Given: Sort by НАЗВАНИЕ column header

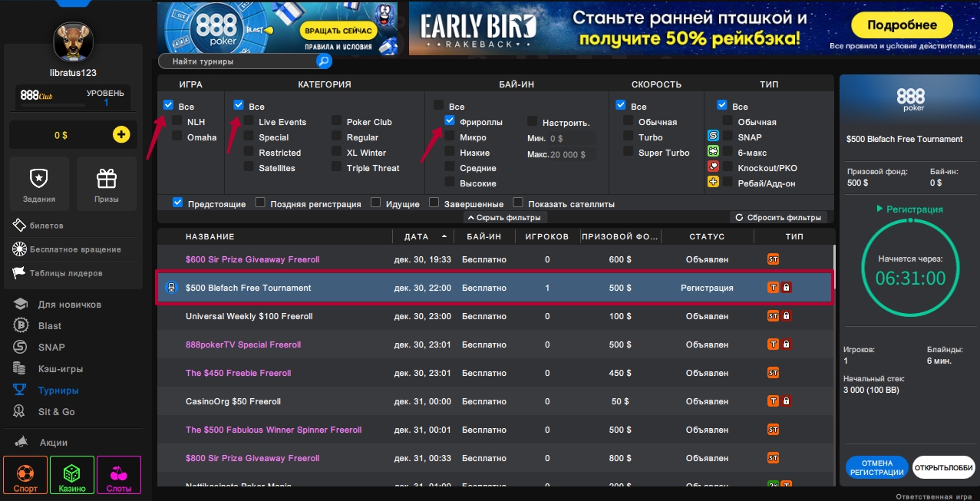Looking at the screenshot, I should click(210, 236).
